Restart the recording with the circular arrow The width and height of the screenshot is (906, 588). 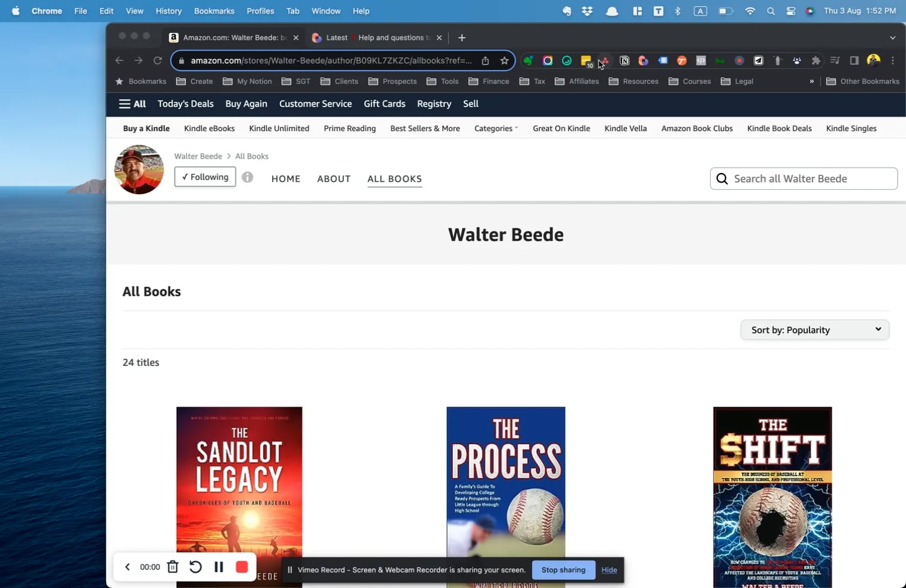[x=195, y=566]
